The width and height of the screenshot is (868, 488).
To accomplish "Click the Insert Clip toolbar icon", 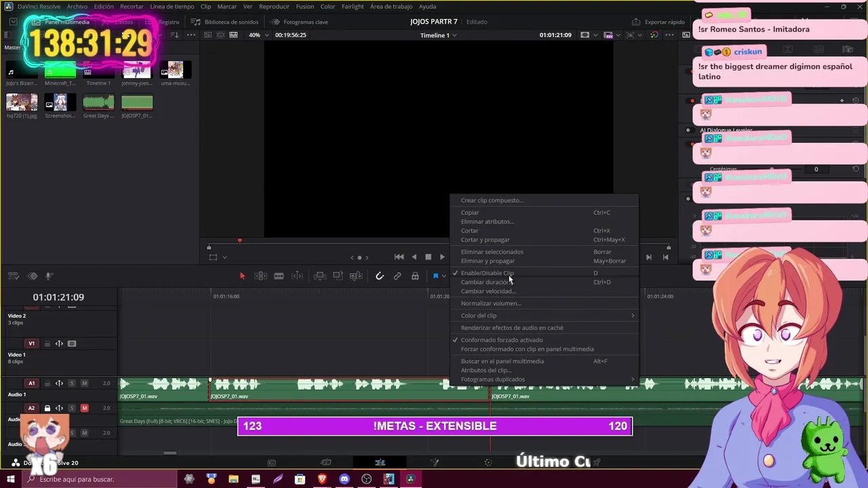I will point(320,276).
